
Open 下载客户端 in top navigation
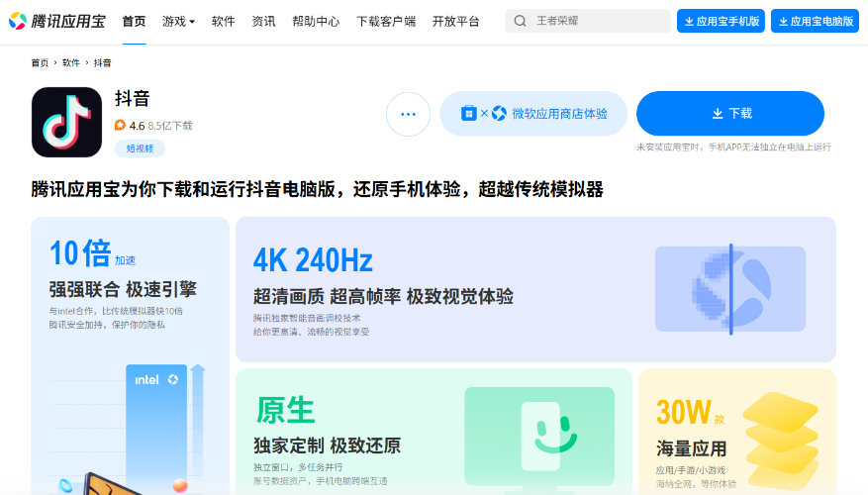click(386, 21)
